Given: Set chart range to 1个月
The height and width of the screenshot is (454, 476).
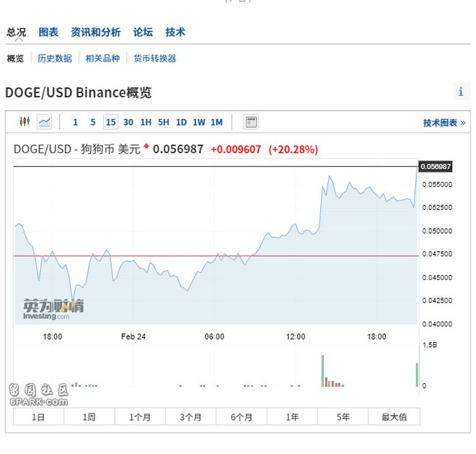Looking at the screenshot, I should (x=140, y=416).
